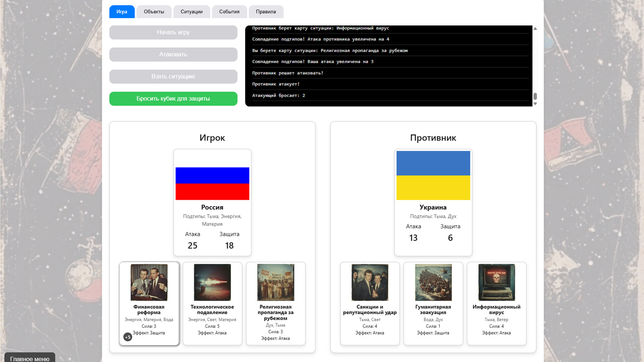
Task: Click the Ukrainian flag image
Action: coord(433,175)
